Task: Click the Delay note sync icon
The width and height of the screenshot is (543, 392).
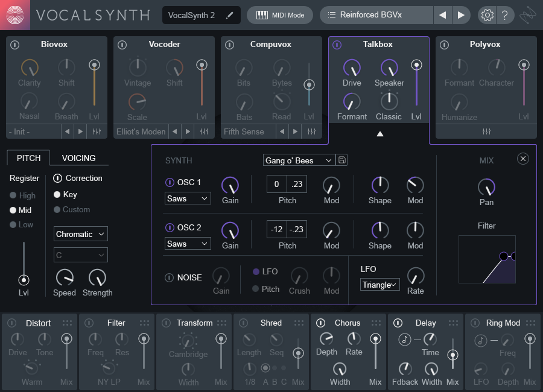Action: pos(404,340)
